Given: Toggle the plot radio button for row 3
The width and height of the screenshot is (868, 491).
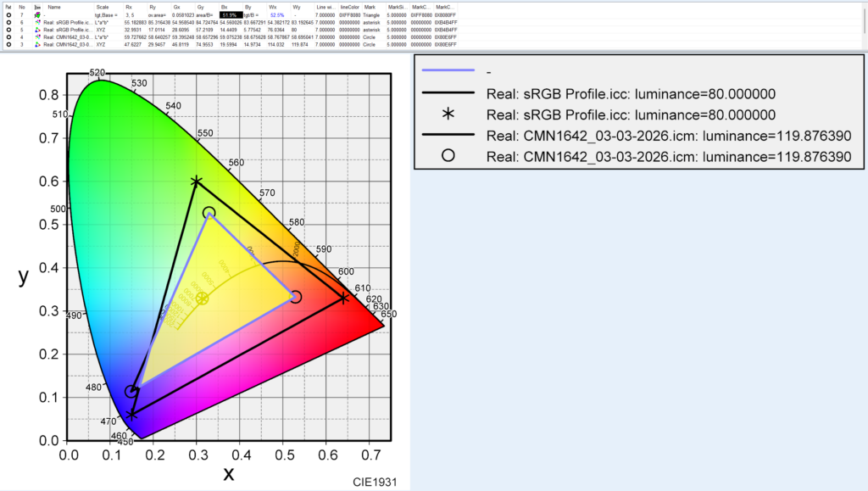Looking at the screenshot, I should pyautogui.click(x=8, y=44).
